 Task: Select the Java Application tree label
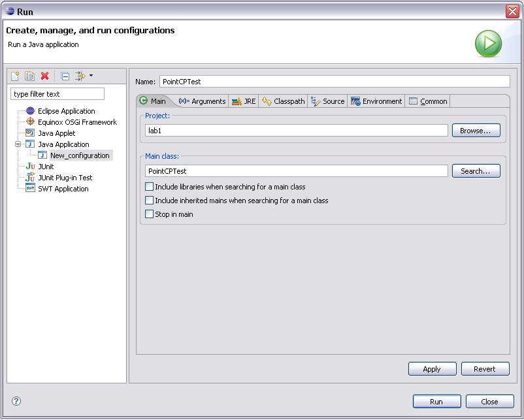click(x=63, y=144)
